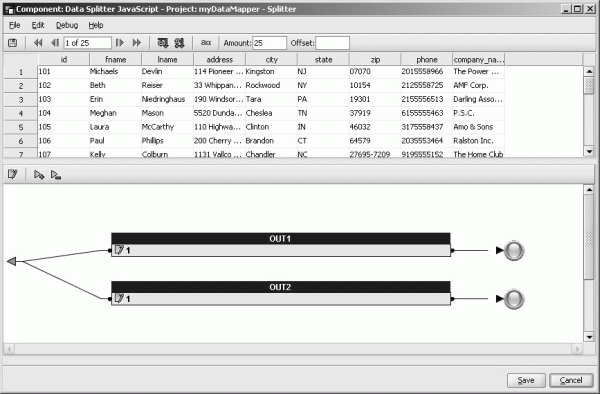The width and height of the screenshot is (600, 394).
Task: Click the record position field '1 of 25'
Action: pos(88,43)
